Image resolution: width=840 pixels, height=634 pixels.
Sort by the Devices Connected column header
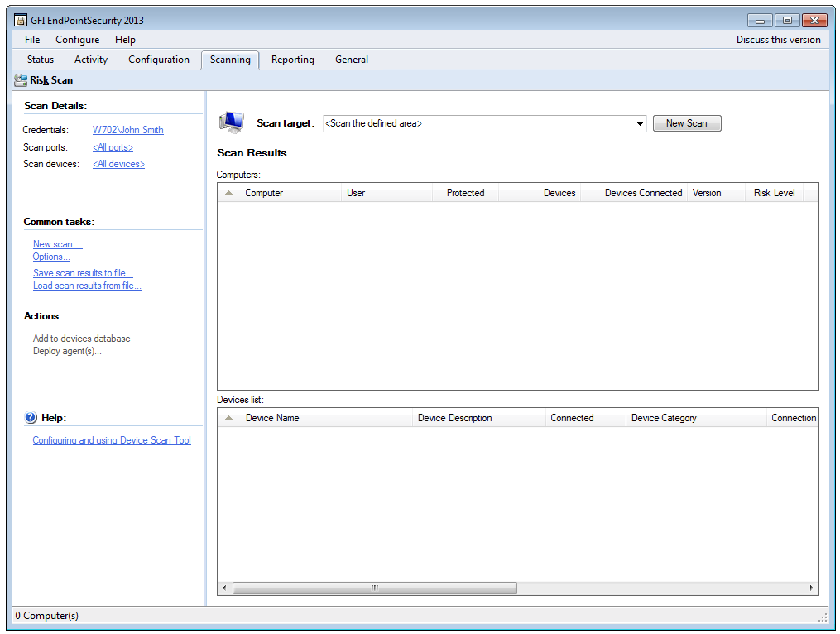[x=634, y=192]
